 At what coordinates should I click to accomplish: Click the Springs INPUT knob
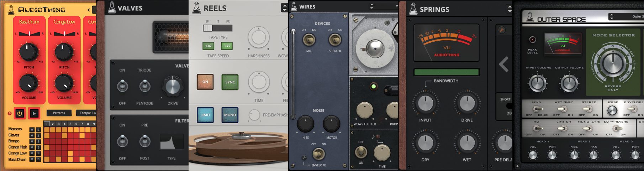coord(425,103)
